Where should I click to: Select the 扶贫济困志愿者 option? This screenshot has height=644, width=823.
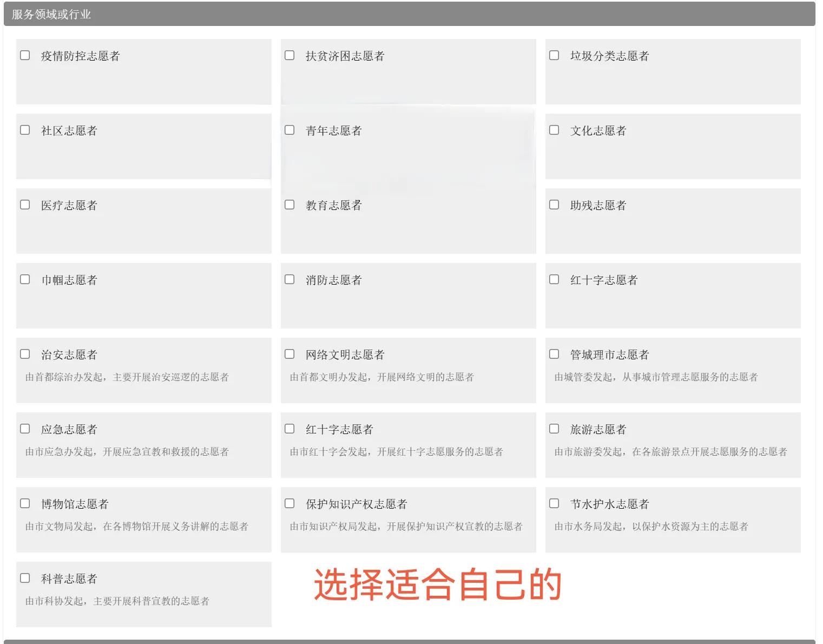[x=289, y=55]
